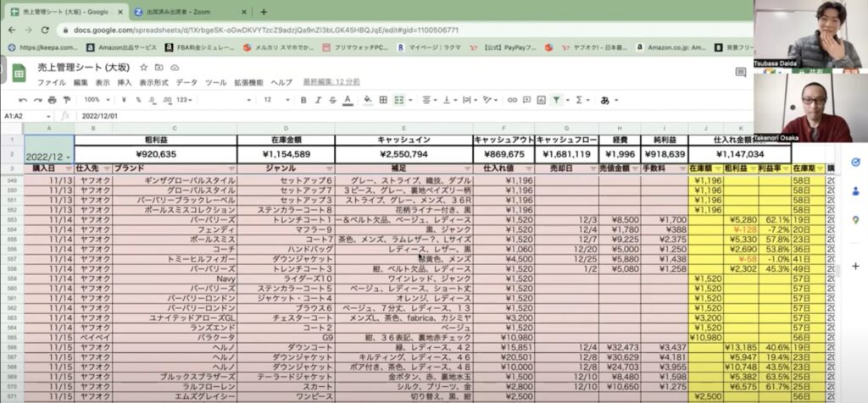
Task: Toggle the filter funnel button
Action: click(x=557, y=100)
